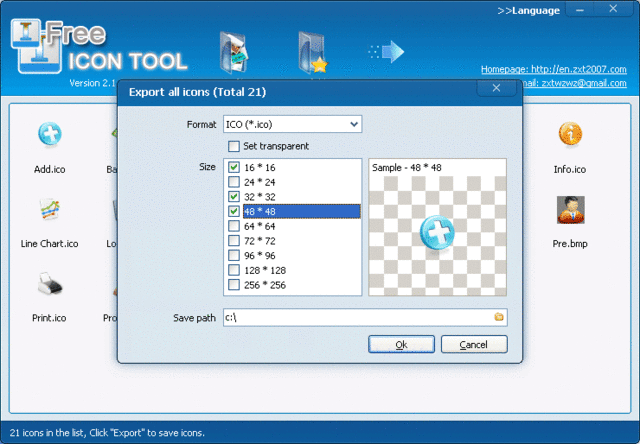Click the Info.ico file name label

tap(570, 169)
